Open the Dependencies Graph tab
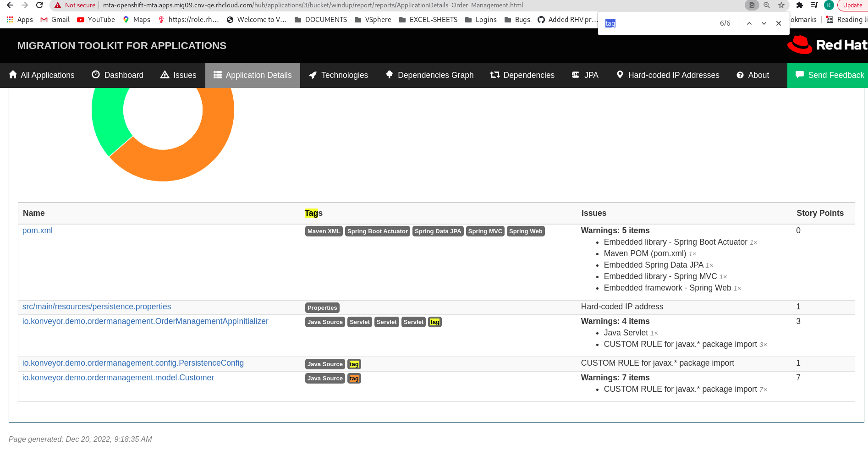 tap(429, 75)
